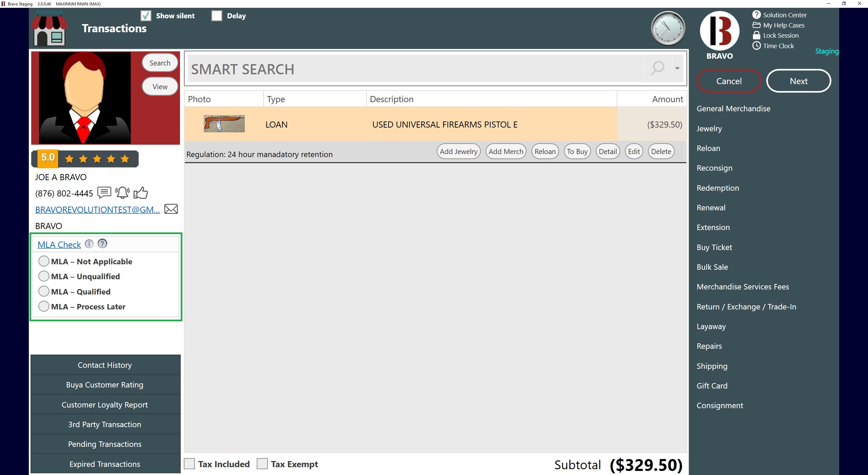The width and height of the screenshot is (868, 475).
Task: Select Redemption transaction type
Action: (718, 188)
